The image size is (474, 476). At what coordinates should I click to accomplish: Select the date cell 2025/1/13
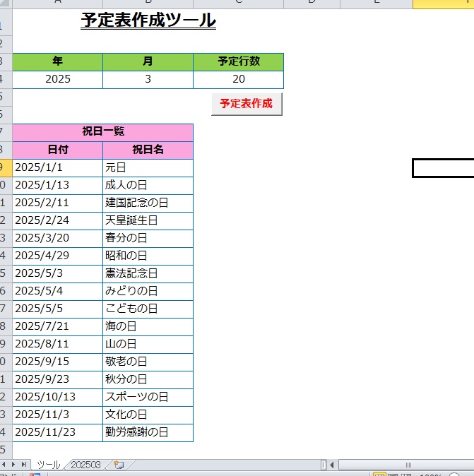click(58, 186)
